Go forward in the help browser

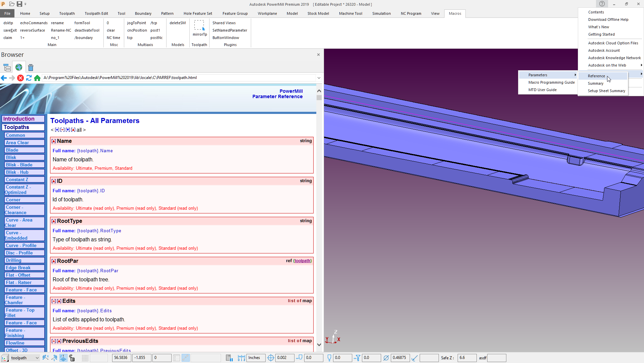pos(12,78)
